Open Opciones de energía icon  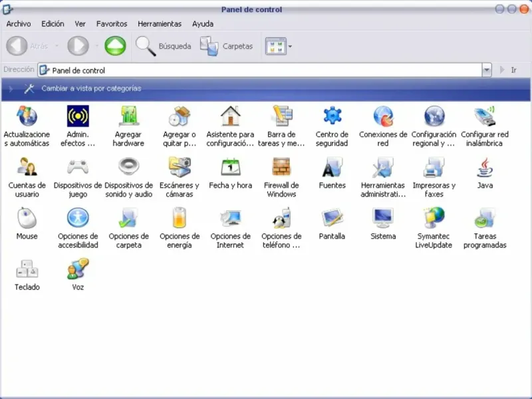(x=180, y=218)
